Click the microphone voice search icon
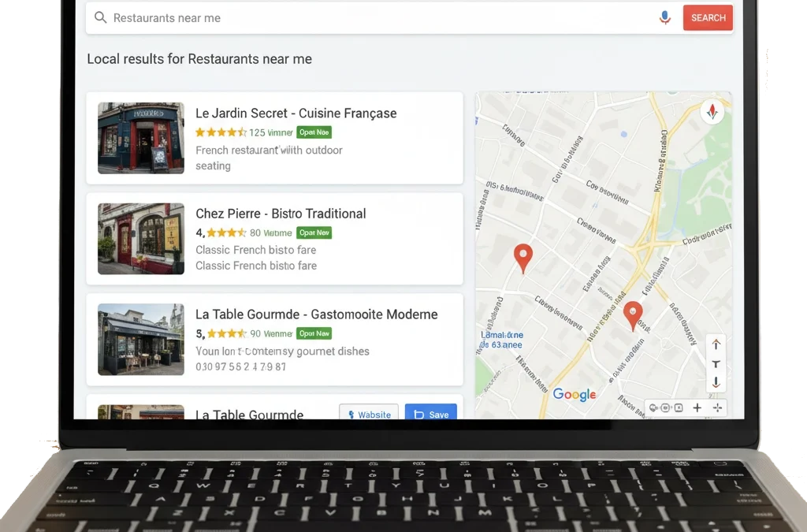This screenshot has width=807, height=532. 665,17
